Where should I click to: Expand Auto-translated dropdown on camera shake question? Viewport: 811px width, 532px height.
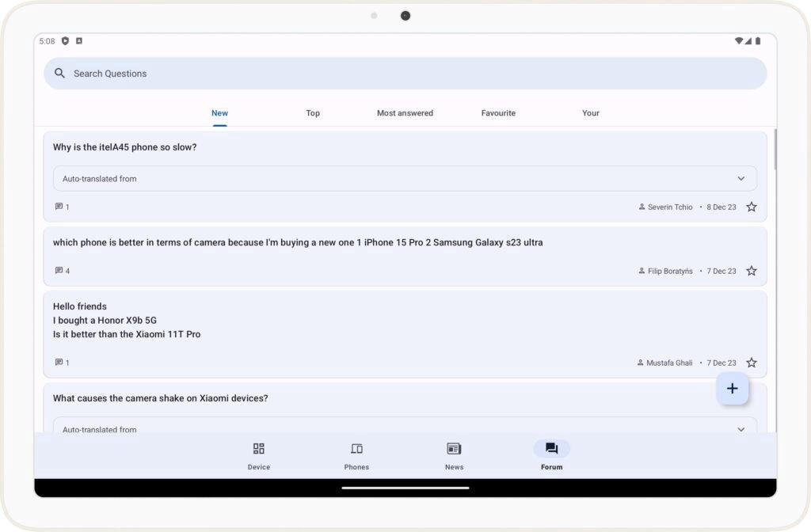click(741, 429)
